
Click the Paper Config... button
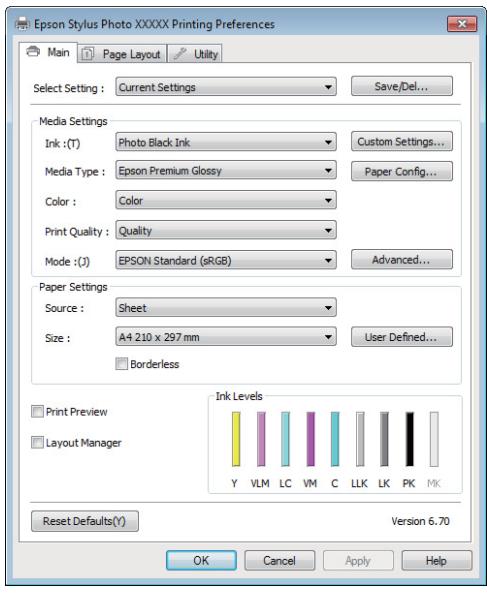coord(402,171)
